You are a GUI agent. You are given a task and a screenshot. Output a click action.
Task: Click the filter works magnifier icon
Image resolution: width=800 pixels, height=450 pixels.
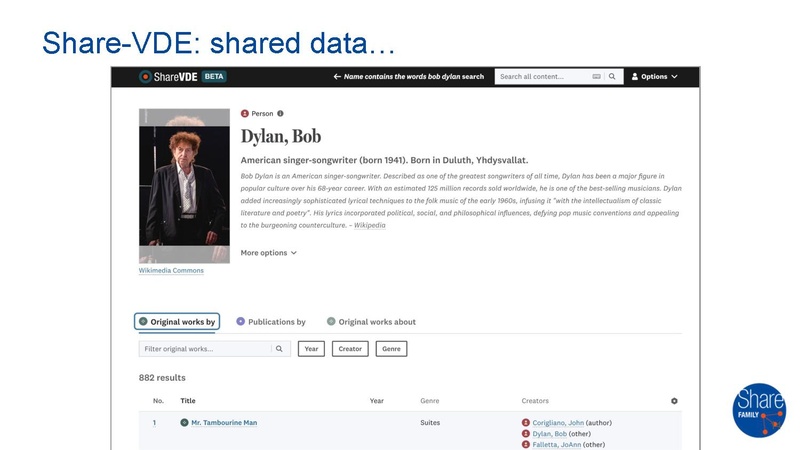pos(279,349)
